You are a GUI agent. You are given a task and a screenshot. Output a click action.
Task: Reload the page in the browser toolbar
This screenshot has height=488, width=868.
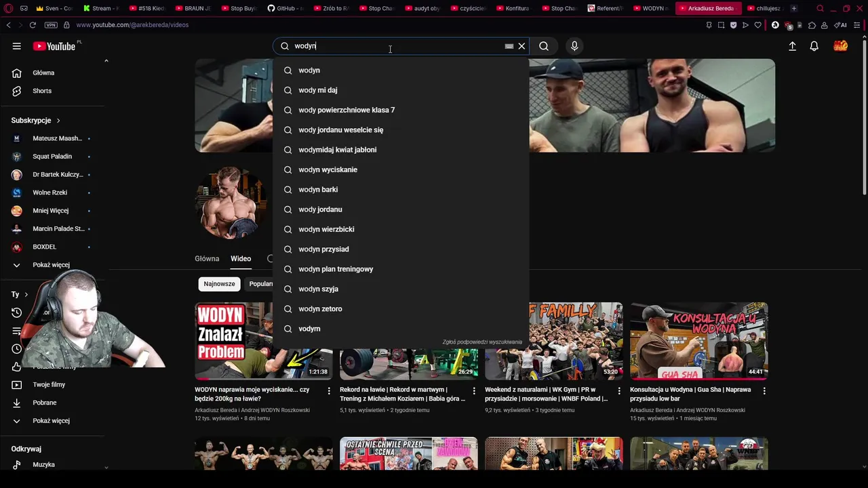point(33,25)
